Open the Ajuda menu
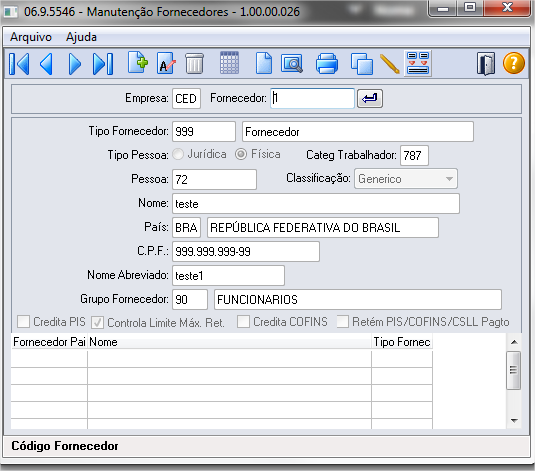This screenshot has height=471, width=535. tap(81, 37)
